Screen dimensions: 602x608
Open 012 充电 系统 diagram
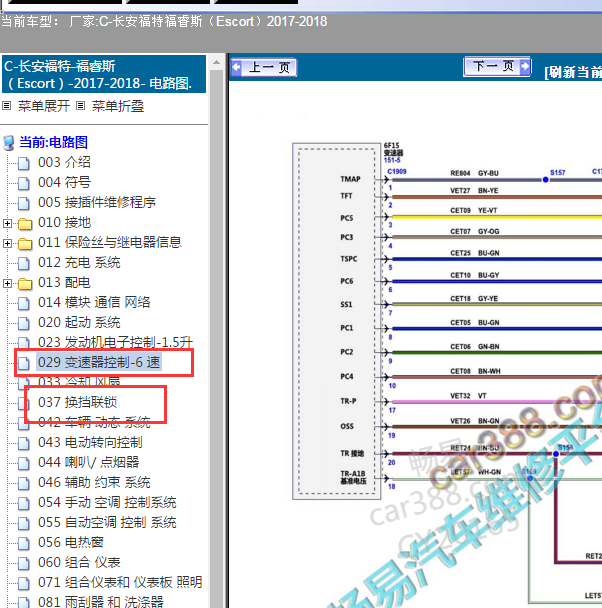79,263
